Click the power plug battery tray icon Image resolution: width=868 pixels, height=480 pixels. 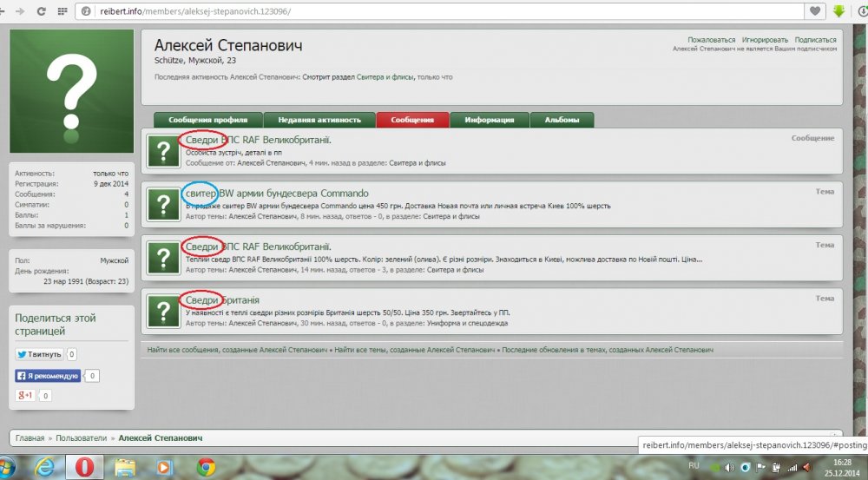tap(776, 468)
